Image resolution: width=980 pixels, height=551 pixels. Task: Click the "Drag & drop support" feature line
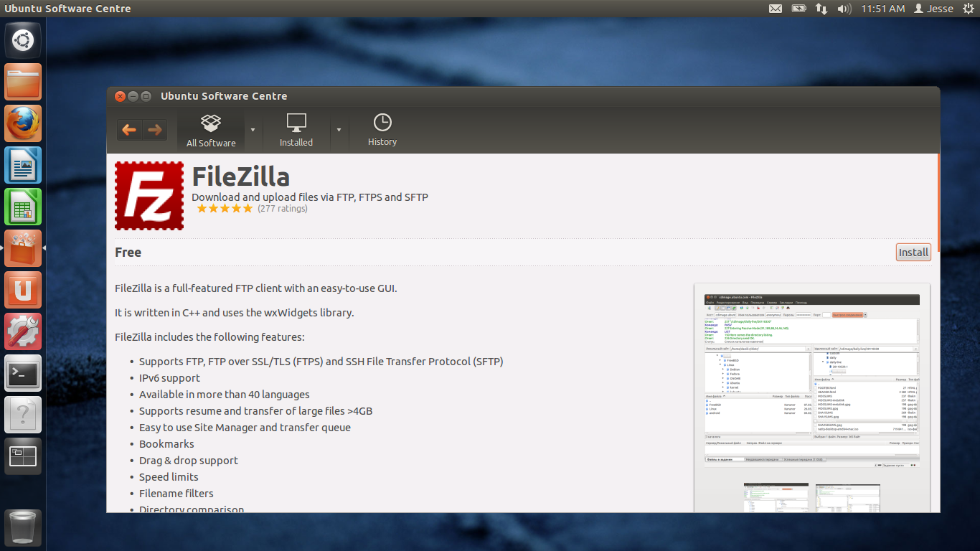[x=189, y=461]
